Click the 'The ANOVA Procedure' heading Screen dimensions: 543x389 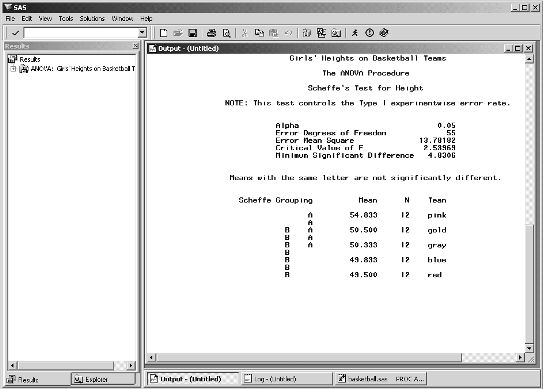pyautogui.click(x=366, y=73)
